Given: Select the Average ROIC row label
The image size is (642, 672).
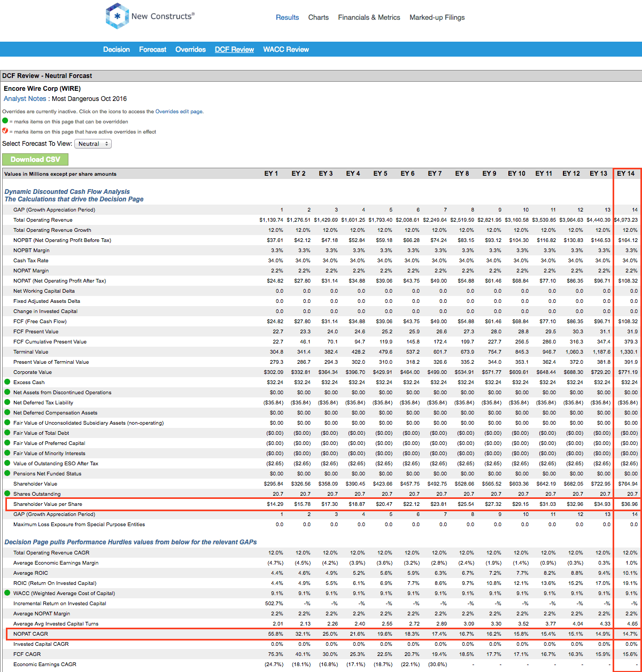Looking at the screenshot, I should (30, 573).
